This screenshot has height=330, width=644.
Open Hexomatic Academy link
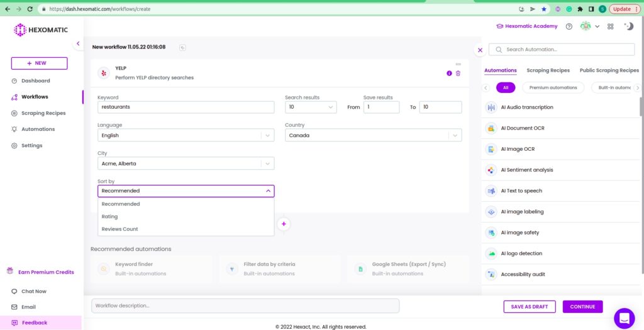point(527,26)
